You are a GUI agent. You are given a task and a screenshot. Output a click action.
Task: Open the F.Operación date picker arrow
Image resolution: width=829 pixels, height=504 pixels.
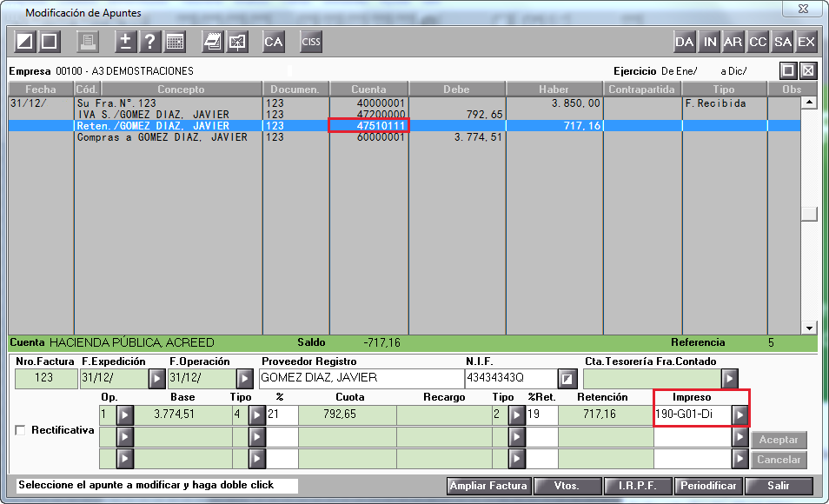coord(245,378)
